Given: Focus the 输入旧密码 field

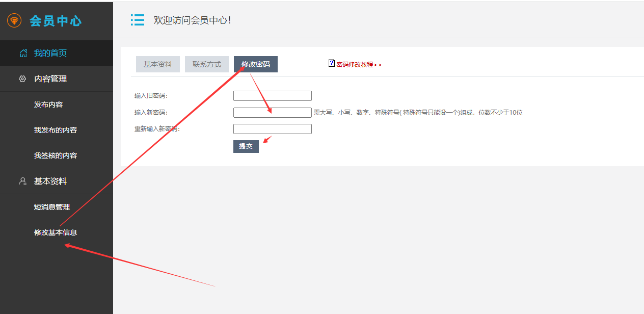Looking at the screenshot, I should pyautogui.click(x=272, y=96).
